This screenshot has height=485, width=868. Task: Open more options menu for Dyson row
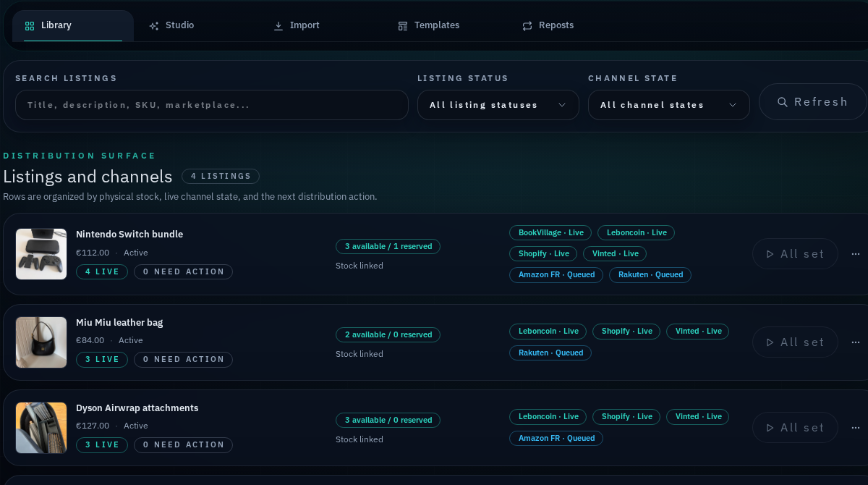(856, 428)
